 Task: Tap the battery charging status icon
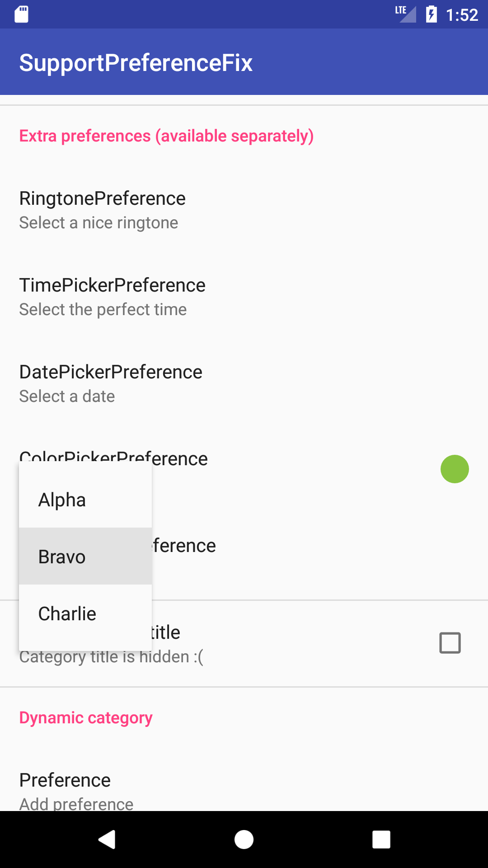pyautogui.click(x=432, y=14)
